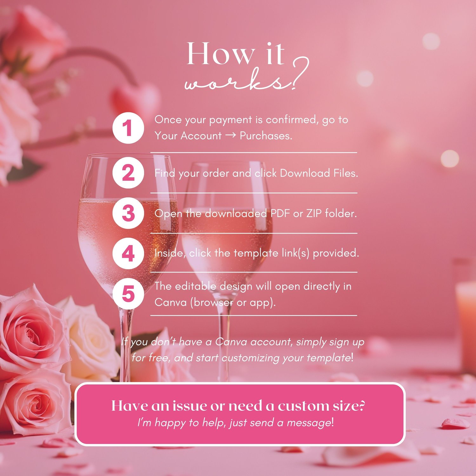Click 'Inside, click the template link(s) provided'

pyautogui.click(x=257, y=253)
